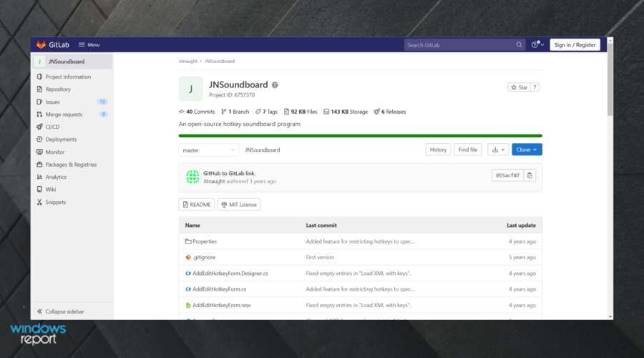Image resolution: width=644 pixels, height=358 pixels.
Task: Star the project
Action: pyautogui.click(x=519, y=87)
